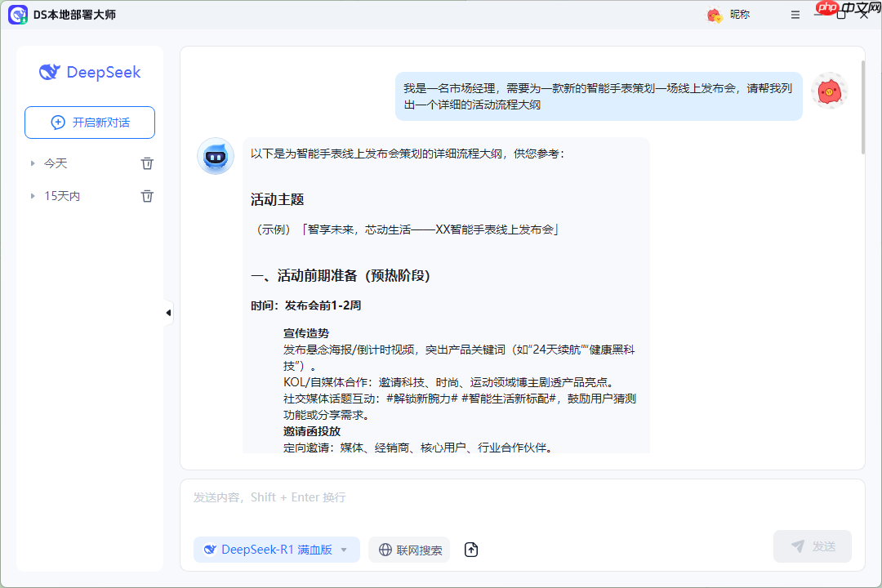Click the 昵称 account area in the title bar
Image resolution: width=882 pixels, height=588 pixels.
click(727, 14)
